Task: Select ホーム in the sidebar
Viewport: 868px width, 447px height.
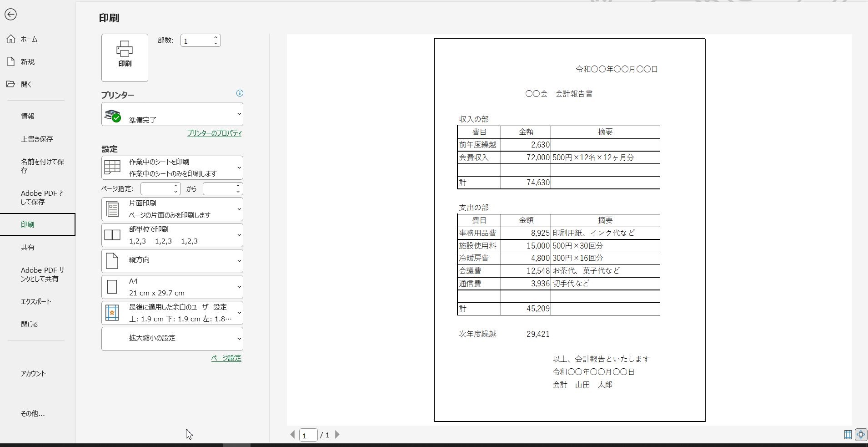Action: (x=29, y=39)
